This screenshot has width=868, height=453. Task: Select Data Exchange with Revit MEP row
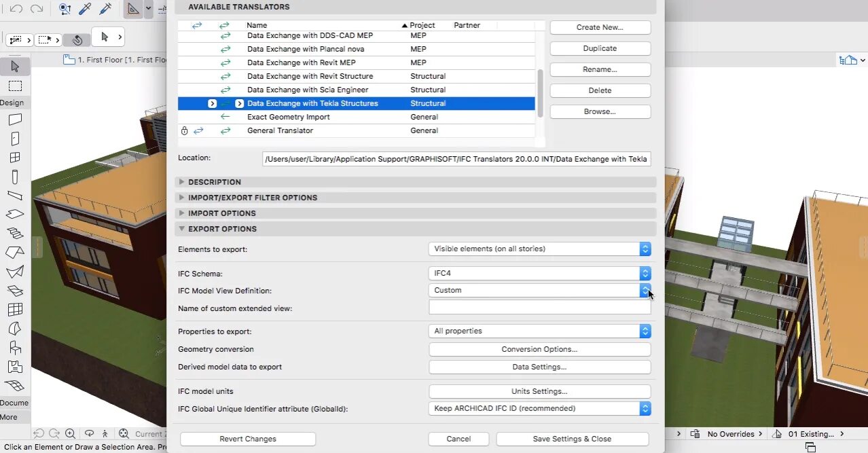pos(356,62)
